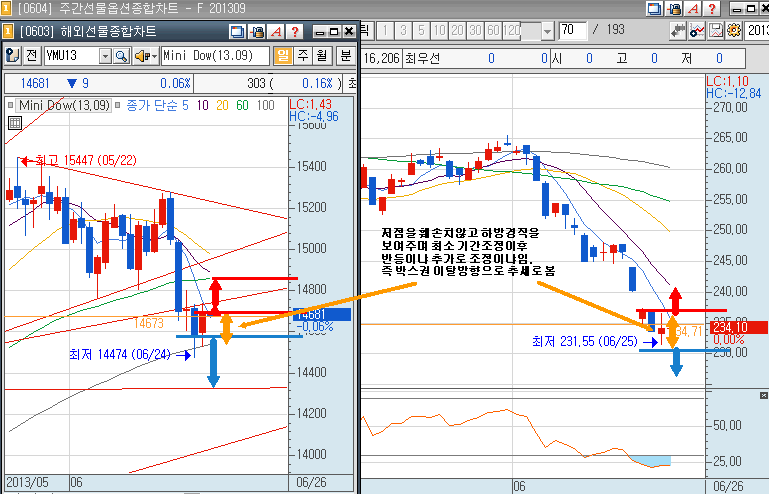Image resolution: width=769 pixels, height=494 pixels.
Task: Click the lock/pin icon in the 0604 window
Action: (674, 8)
